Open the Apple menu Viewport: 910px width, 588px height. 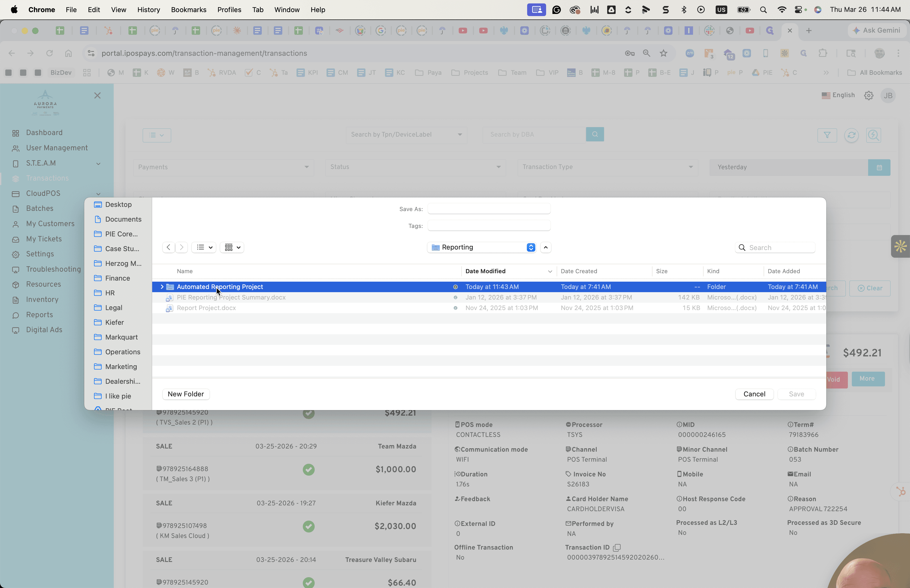pos(14,9)
